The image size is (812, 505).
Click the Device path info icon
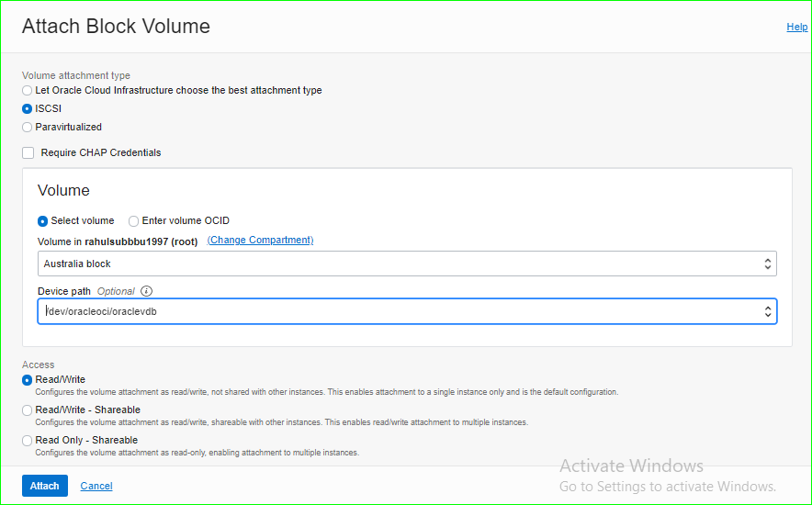click(146, 291)
